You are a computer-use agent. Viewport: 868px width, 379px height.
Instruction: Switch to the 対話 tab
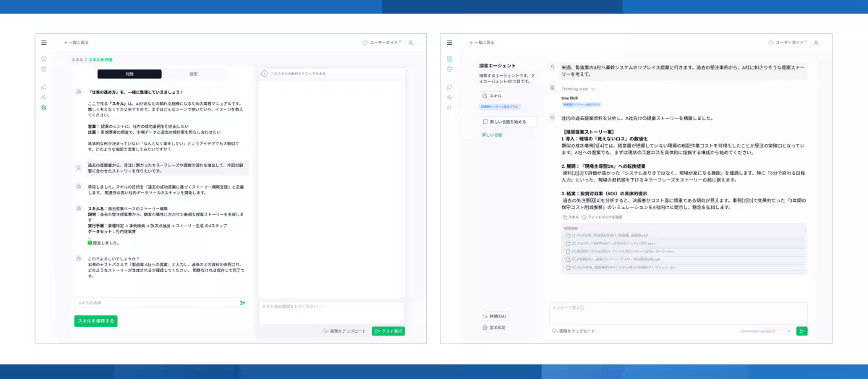(x=129, y=74)
